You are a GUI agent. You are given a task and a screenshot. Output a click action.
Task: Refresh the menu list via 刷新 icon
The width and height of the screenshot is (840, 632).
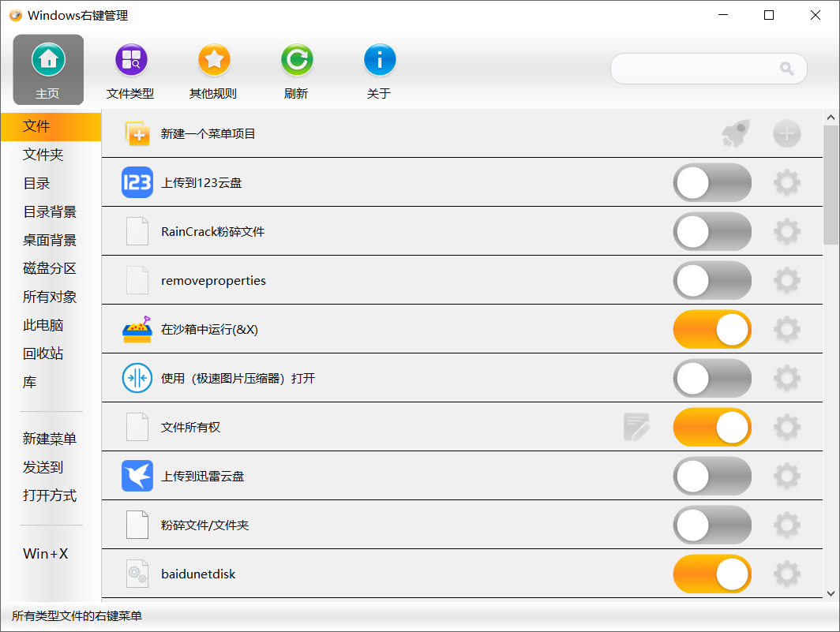tap(296, 59)
